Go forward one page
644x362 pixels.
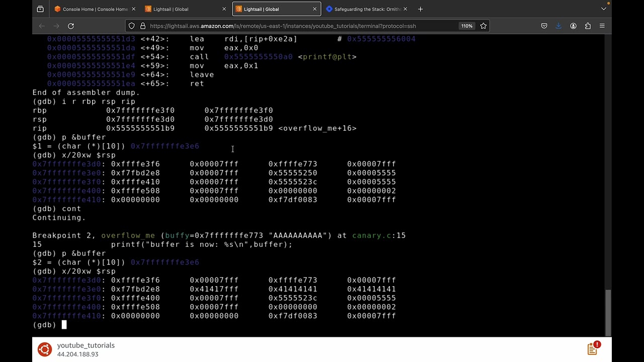click(56, 26)
